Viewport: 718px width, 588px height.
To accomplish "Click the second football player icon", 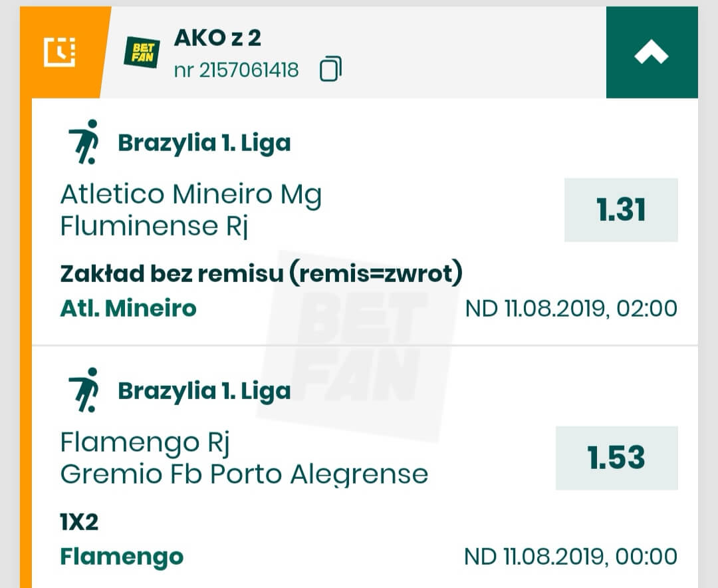I will (x=84, y=390).
